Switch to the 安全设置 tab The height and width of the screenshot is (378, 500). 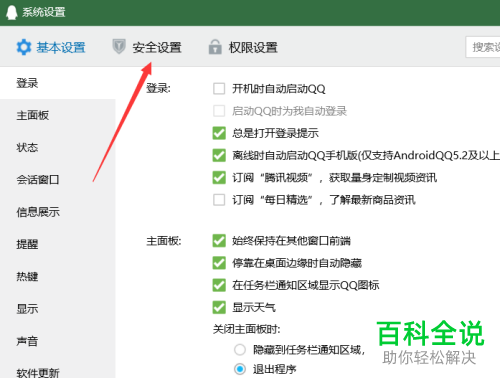click(x=147, y=47)
